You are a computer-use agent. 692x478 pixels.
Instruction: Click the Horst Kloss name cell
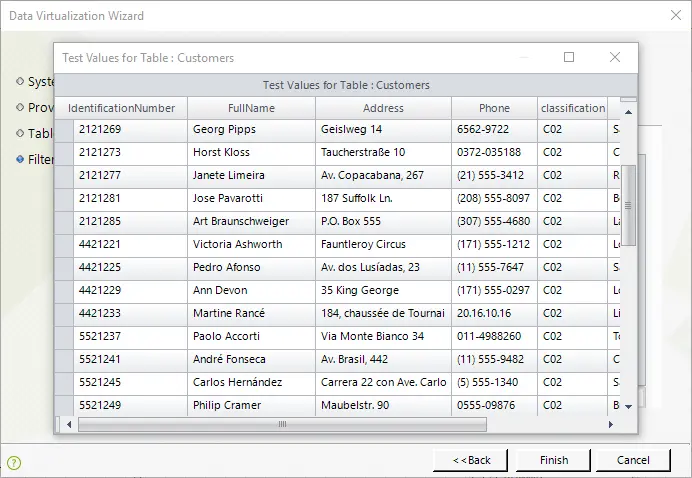coord(251,154)
